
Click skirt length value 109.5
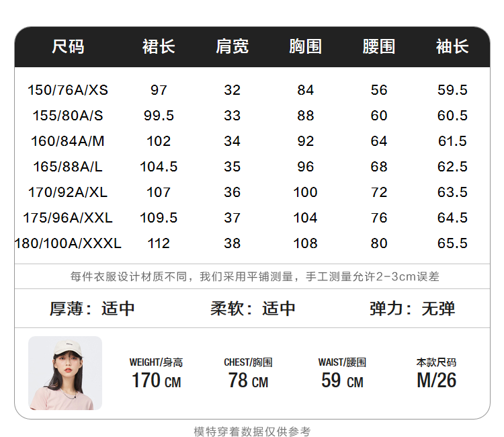click(159, 218)
